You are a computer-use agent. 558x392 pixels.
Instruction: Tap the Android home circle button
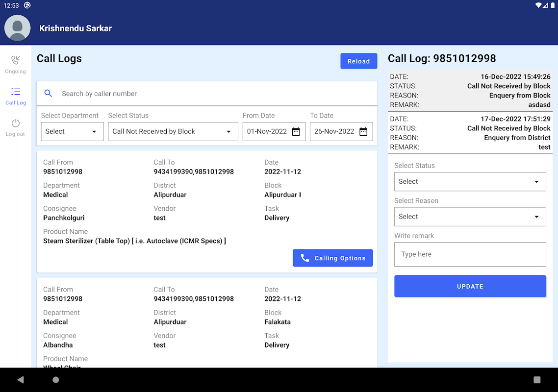[56, 380]
